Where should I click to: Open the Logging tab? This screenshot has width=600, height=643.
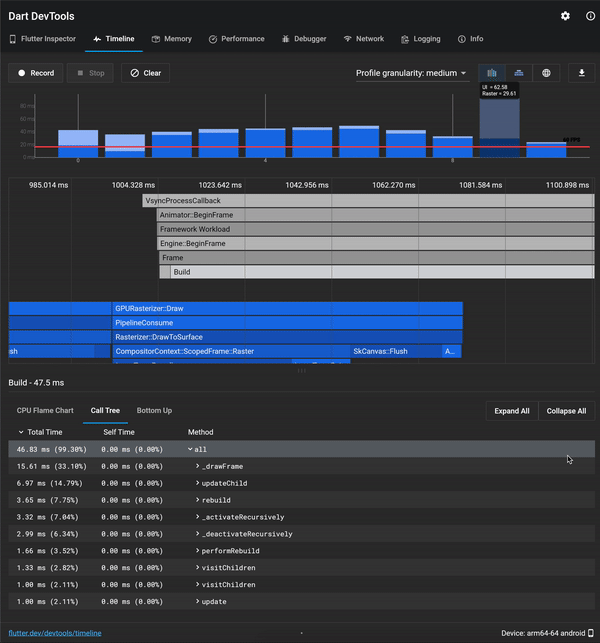pos(421,39)
